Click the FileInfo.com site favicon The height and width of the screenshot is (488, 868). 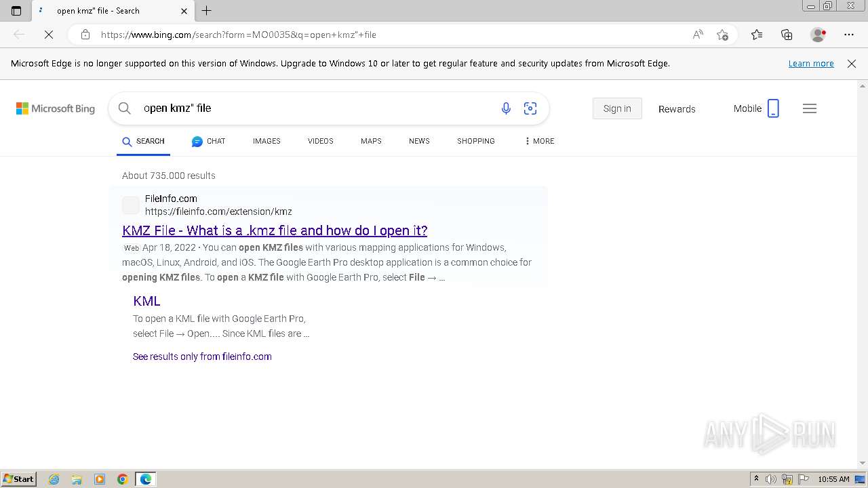point(131,205)
